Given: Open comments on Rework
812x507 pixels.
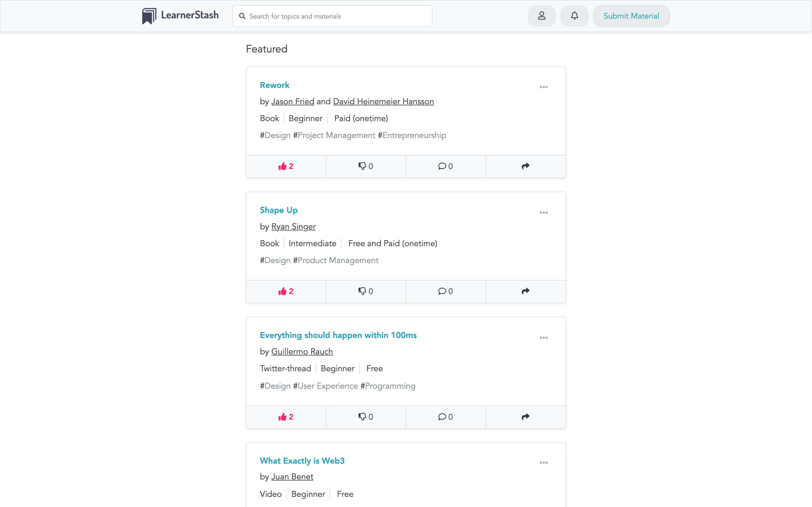Looking at the screenshot, I should click(x=445, y=166).
